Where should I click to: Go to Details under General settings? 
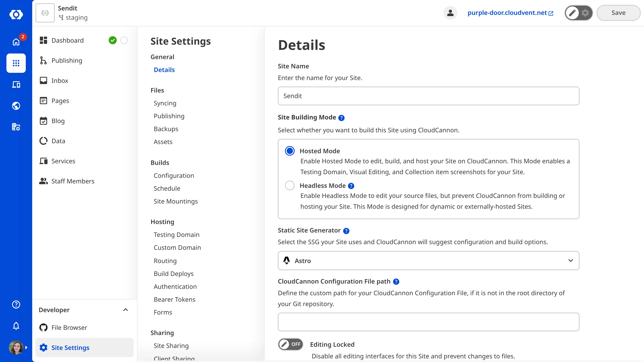coord(164,70)
